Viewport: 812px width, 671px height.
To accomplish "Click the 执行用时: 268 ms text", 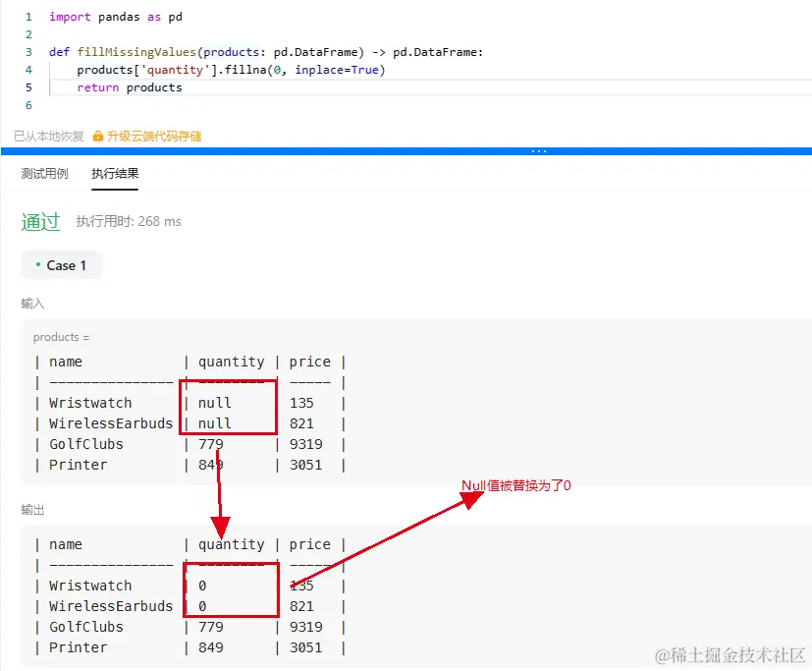I will (x=129, y=221).
